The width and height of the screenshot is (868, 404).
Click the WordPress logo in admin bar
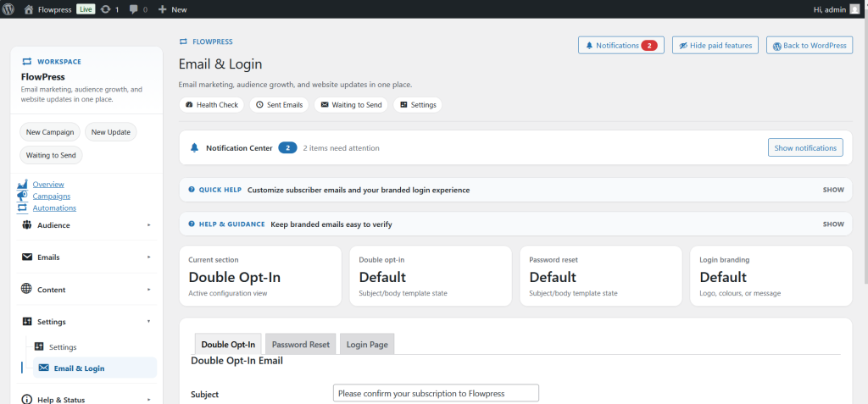(8, 9)
